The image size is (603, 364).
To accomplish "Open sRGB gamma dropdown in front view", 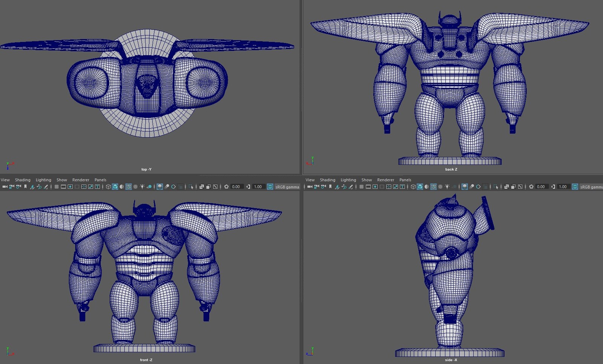I will point(287,187).
